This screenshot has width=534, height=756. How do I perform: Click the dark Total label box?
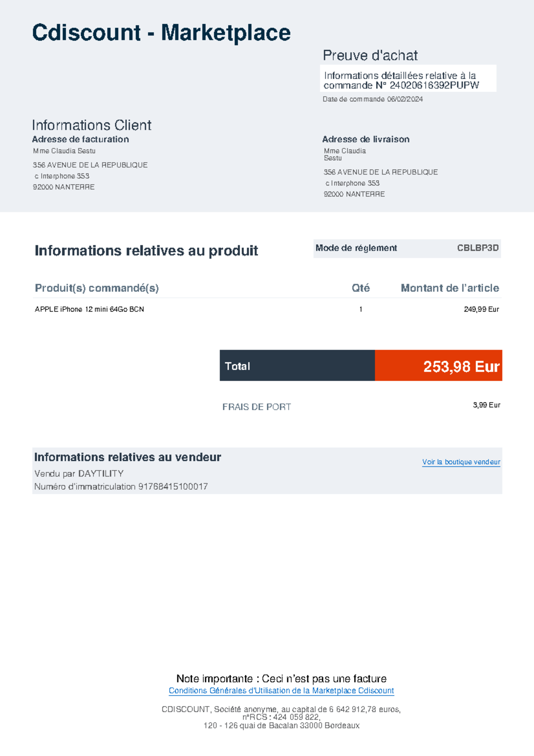[297, 366]
